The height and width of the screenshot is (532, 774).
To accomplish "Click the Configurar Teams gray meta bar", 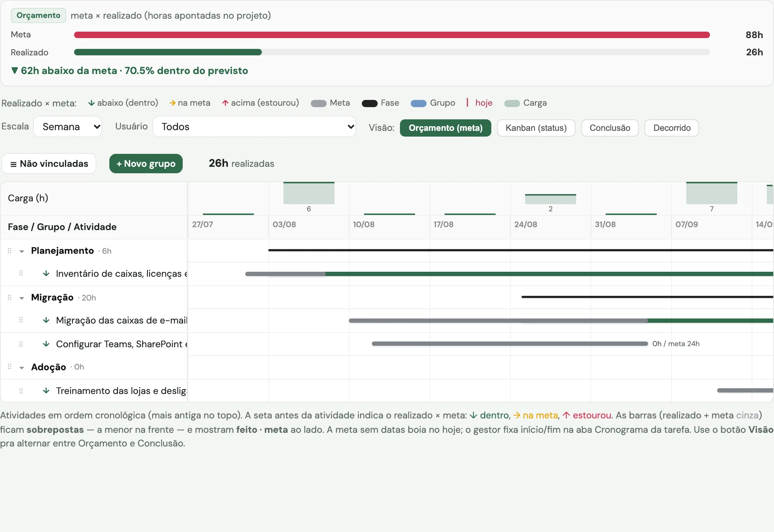I will click(x=510, y=344).
